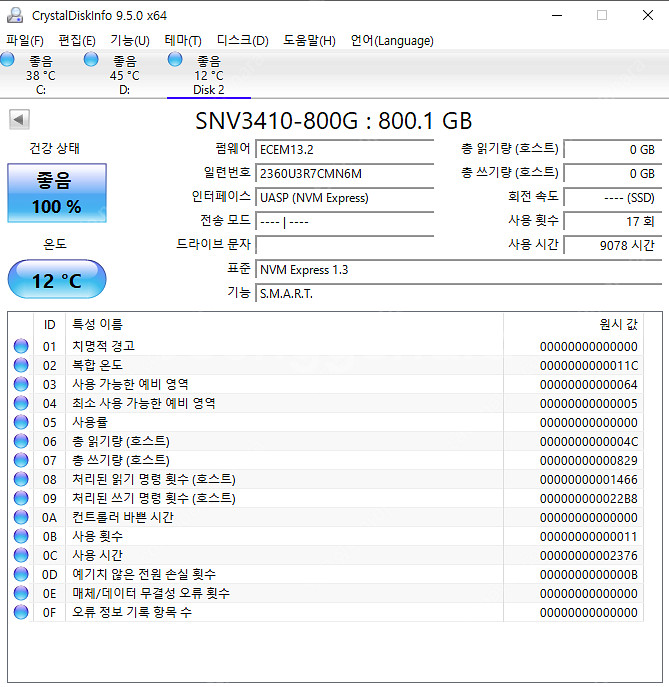Click the blue status orb for C: drive
669x687 pixels.
[7, 59]
